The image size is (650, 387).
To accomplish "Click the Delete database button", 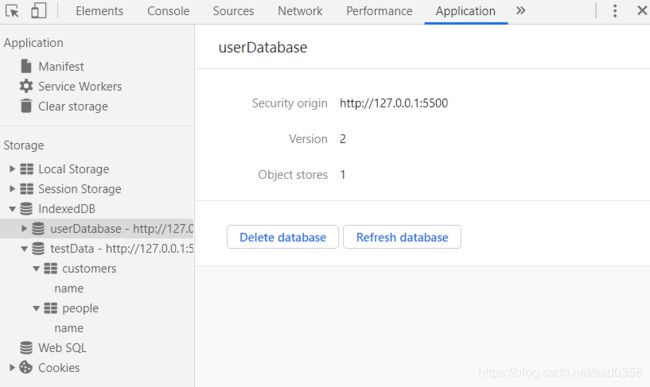I will click(283, 237).
